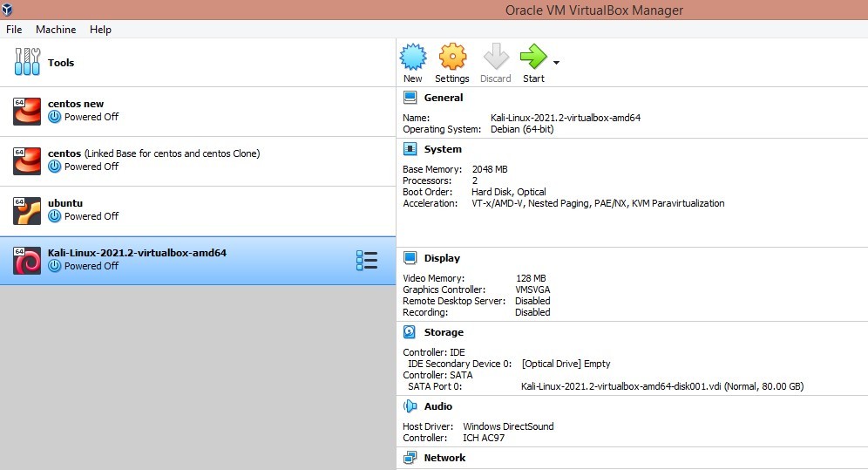Click the Remote Desktop Server label
This screenshot has width=868, height=470.
pos(454,301)
